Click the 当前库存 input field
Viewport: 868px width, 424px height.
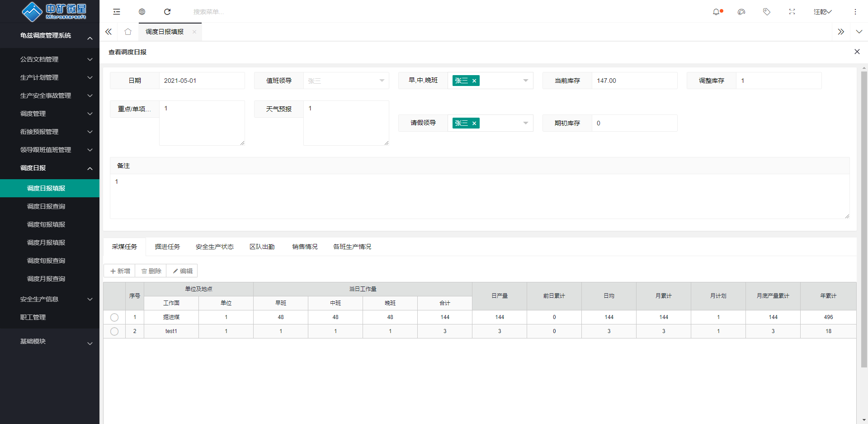(x=635, y=81)
